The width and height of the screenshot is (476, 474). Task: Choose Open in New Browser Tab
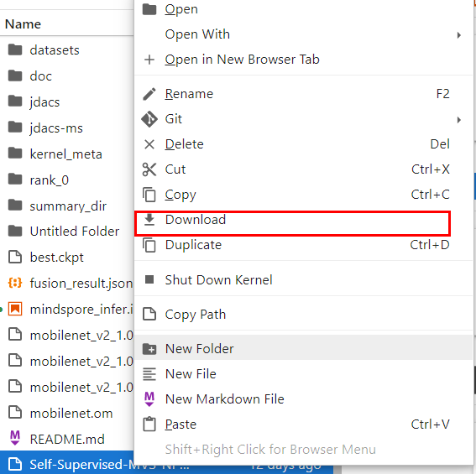[x=242, y=60]
